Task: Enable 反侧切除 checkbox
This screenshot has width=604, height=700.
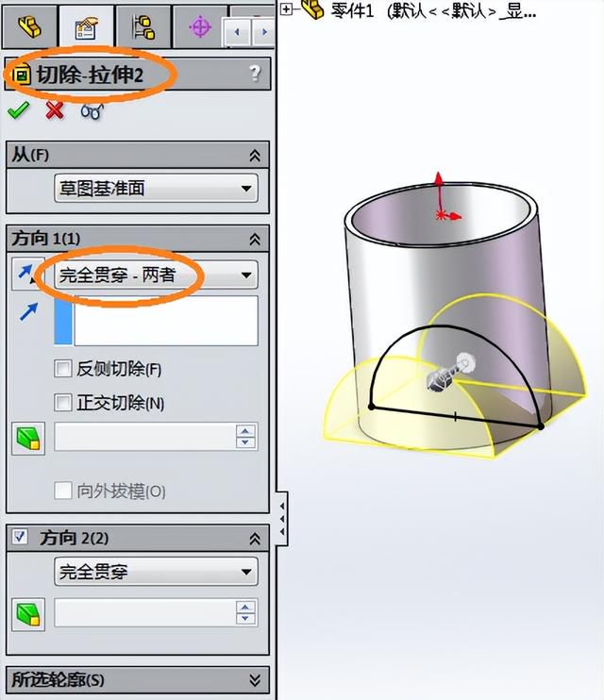Action: point(62,369)
